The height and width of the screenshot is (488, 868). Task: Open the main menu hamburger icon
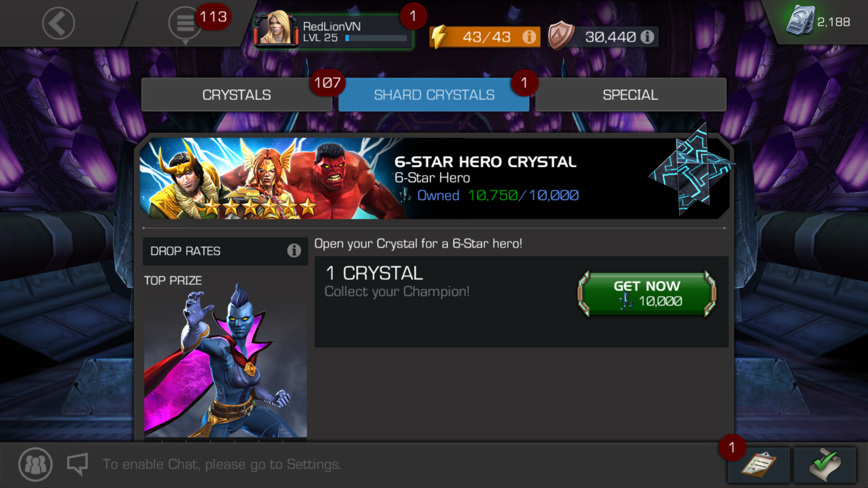pos(185,24)
